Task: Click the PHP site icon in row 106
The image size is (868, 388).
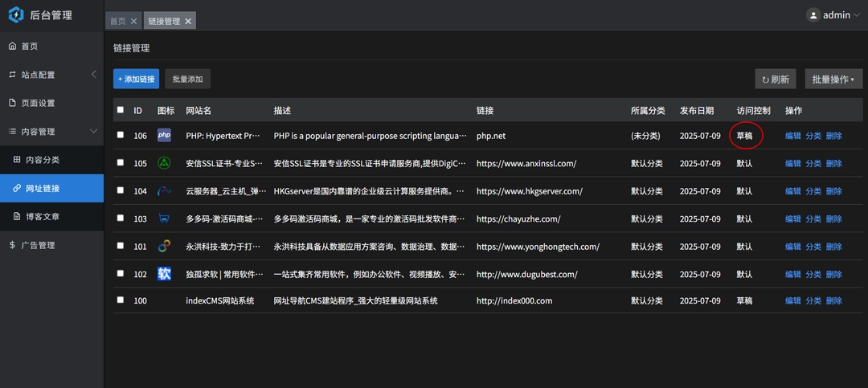Action: point(164,136)
